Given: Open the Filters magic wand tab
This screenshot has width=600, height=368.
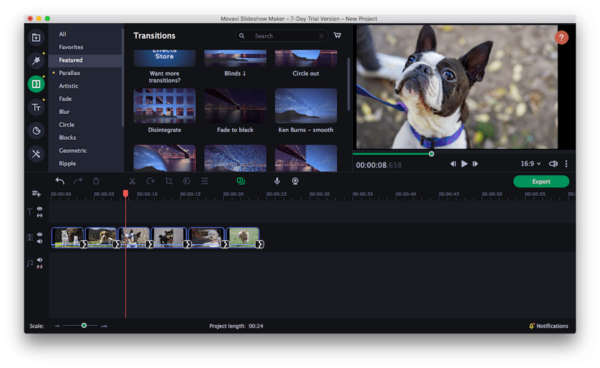Looking at the screenshot, I should click(x=36, y=60).
